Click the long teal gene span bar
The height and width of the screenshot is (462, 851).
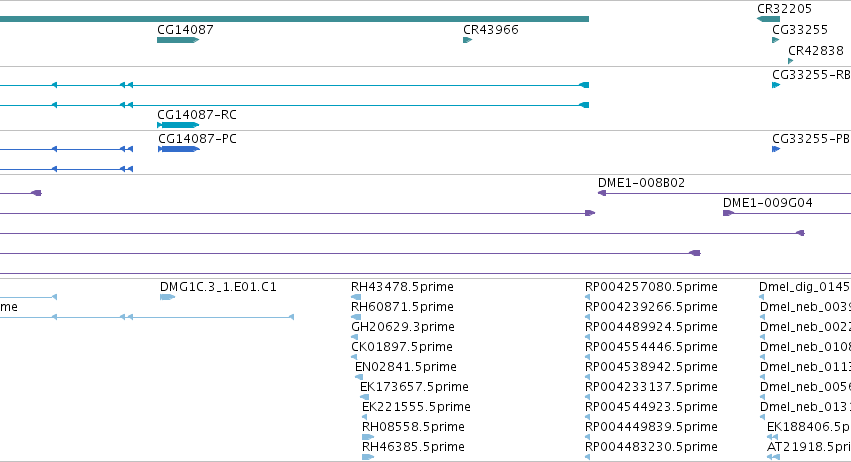click(294, 19)
